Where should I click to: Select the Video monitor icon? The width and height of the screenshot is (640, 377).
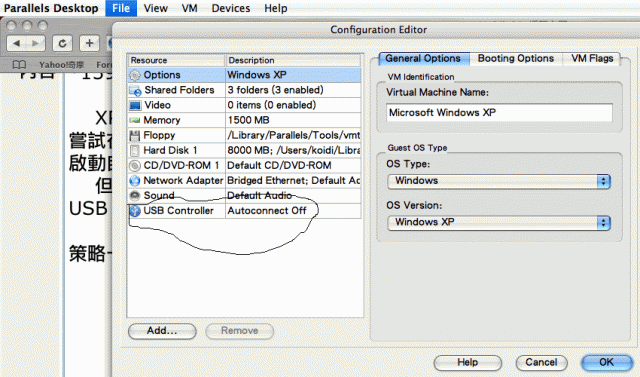coord(135,106)
